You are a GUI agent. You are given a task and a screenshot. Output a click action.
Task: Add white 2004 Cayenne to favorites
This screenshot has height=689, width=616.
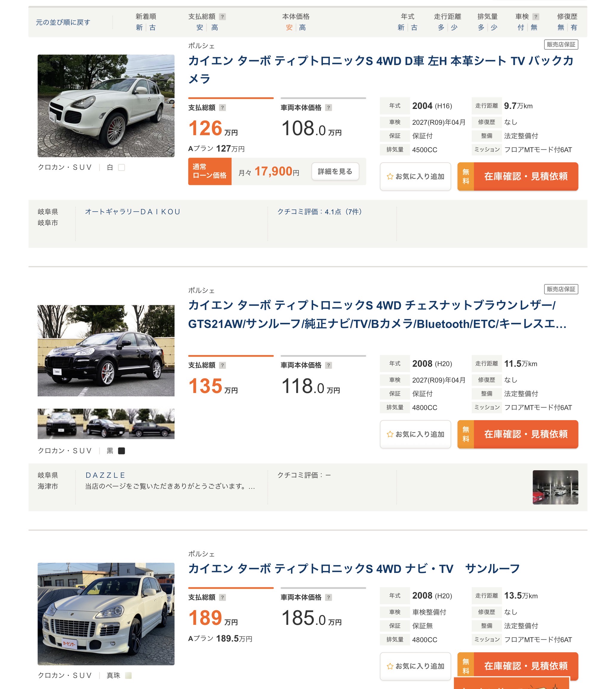(x=415, y=176)
